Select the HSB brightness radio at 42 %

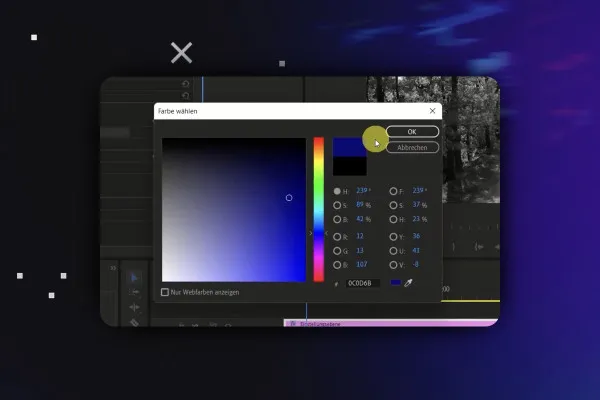click(337, 219)
